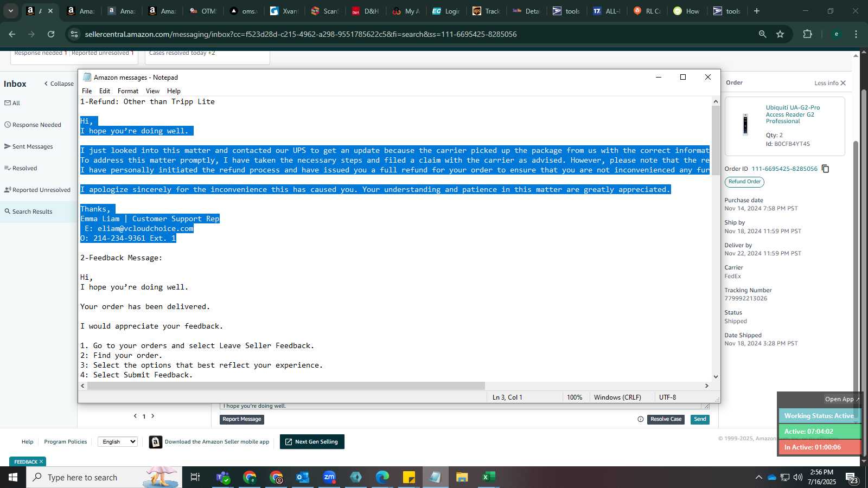Switch to Notepad in the taskbar
This screenshot has width=868, height=488.
(x=436, y=477)
